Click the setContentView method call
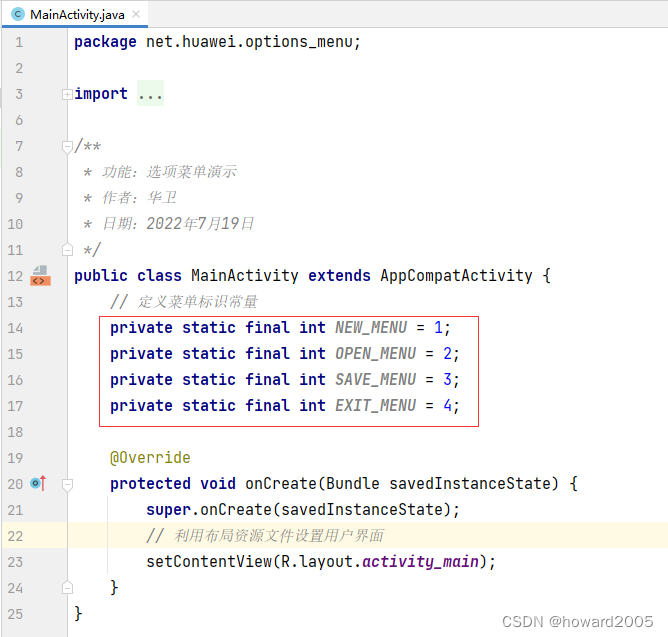 (x=209, y=562)
